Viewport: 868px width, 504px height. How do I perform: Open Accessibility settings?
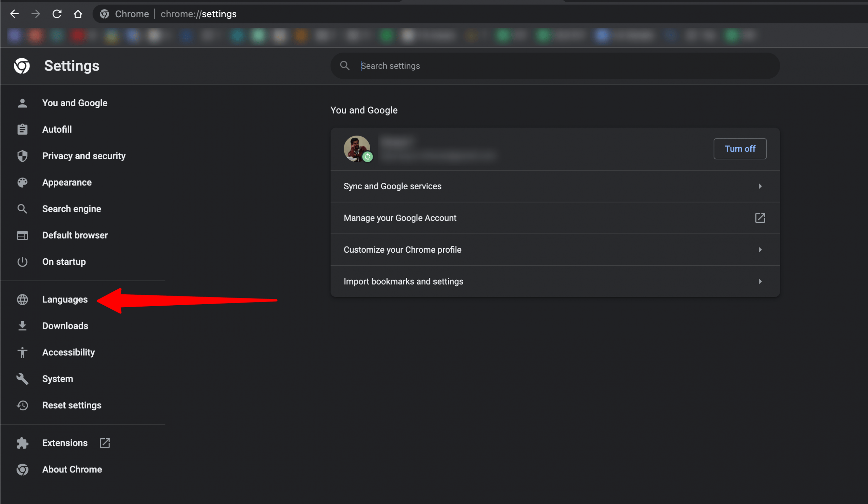click(68, 352)
